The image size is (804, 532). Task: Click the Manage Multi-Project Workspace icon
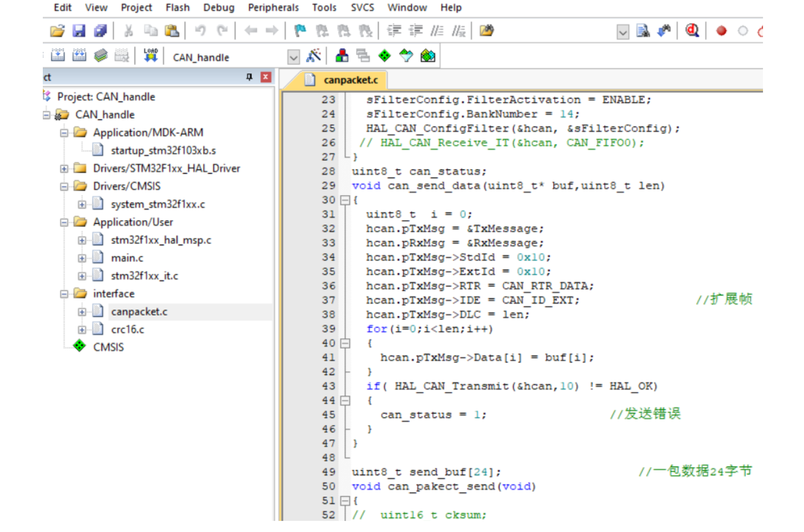tap(363, 56)
